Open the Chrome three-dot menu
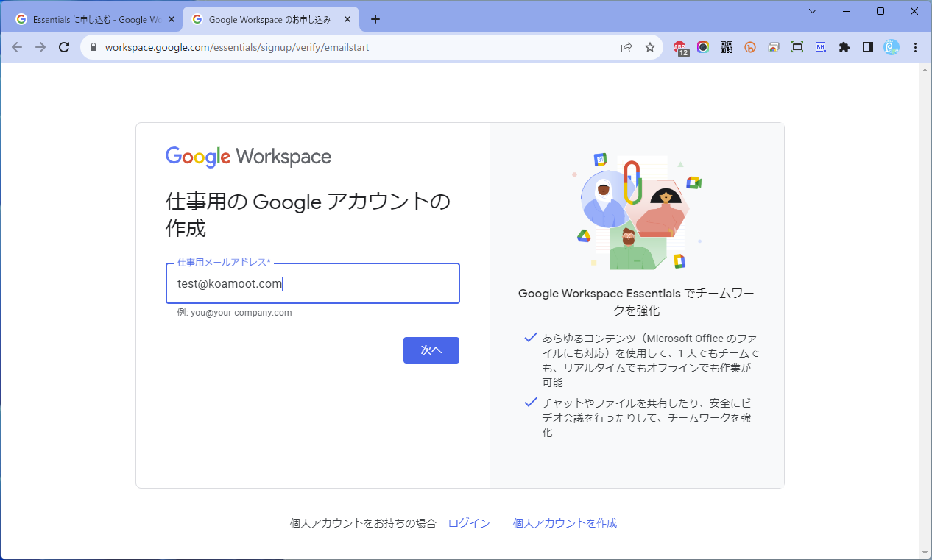The image size is (932, 560). [915, 46]
